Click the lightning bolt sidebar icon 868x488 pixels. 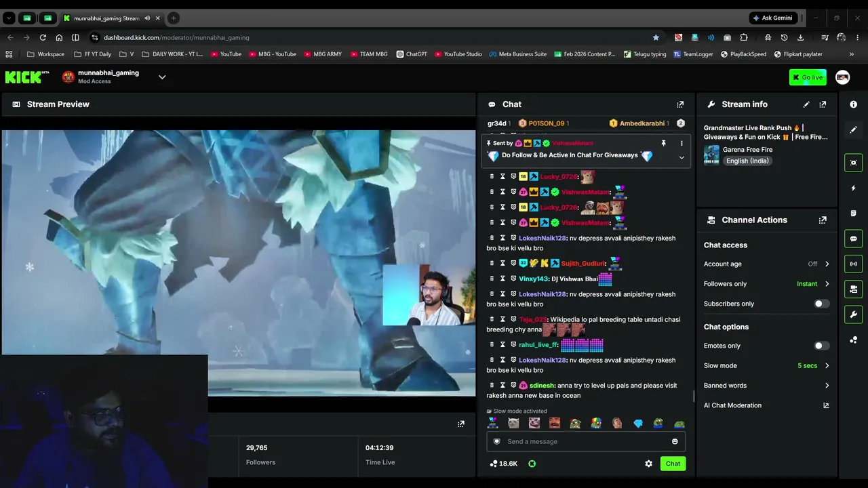point(853,188)
